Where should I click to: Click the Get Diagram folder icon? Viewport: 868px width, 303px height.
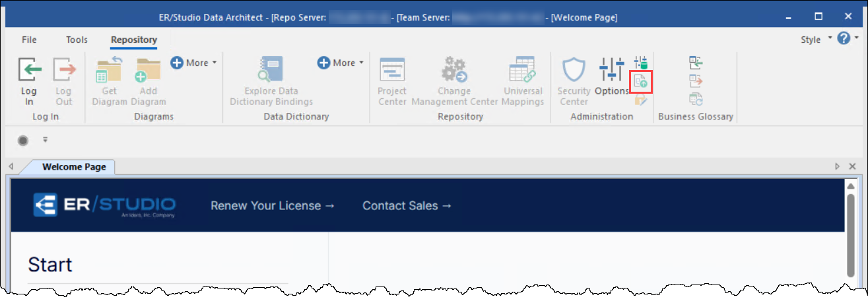click(110, 70)
